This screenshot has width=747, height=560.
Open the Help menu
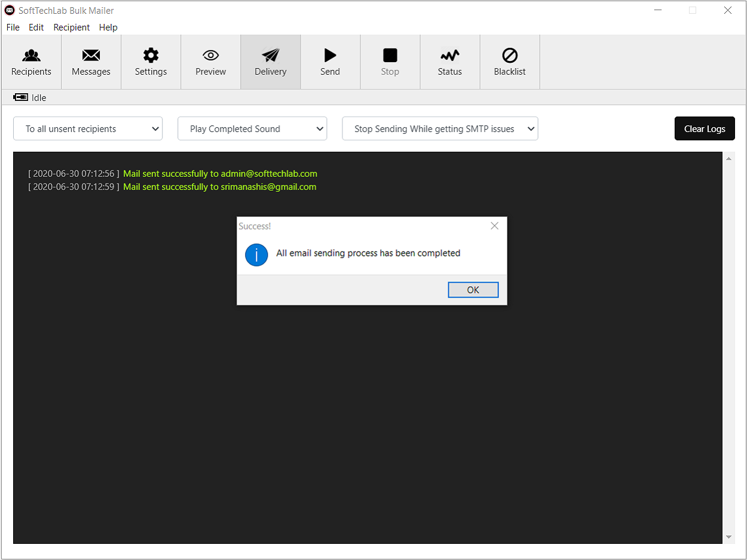[x=108, y=27]
